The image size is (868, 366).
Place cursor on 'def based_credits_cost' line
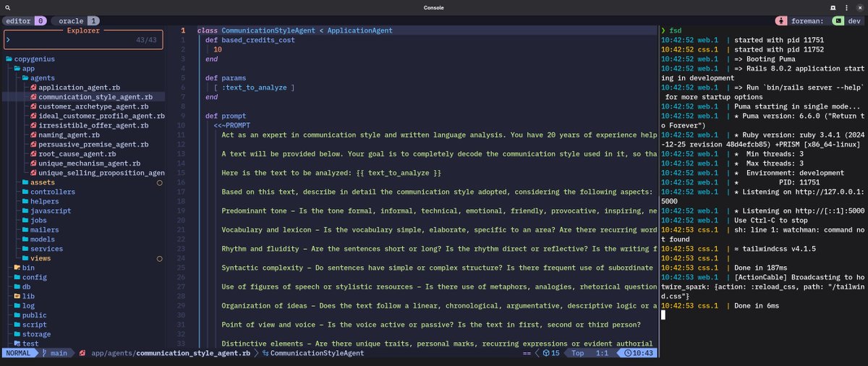coord(250,41)
